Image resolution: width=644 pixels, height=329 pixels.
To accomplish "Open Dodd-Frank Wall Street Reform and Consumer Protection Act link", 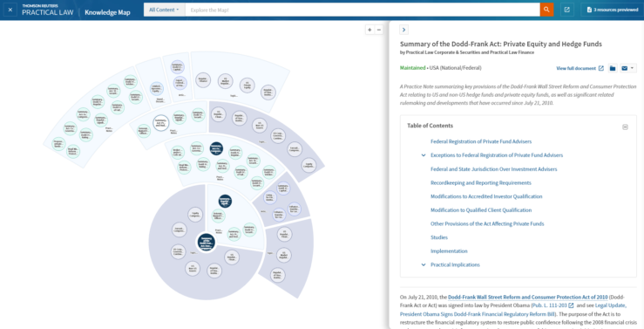I will pyautogui.click(x=528, y=297).
